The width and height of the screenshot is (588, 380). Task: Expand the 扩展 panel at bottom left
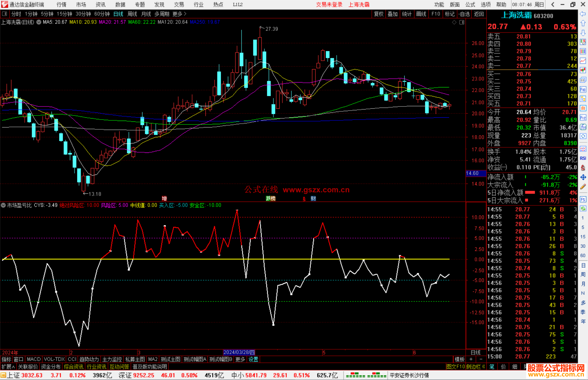(8, 367)
